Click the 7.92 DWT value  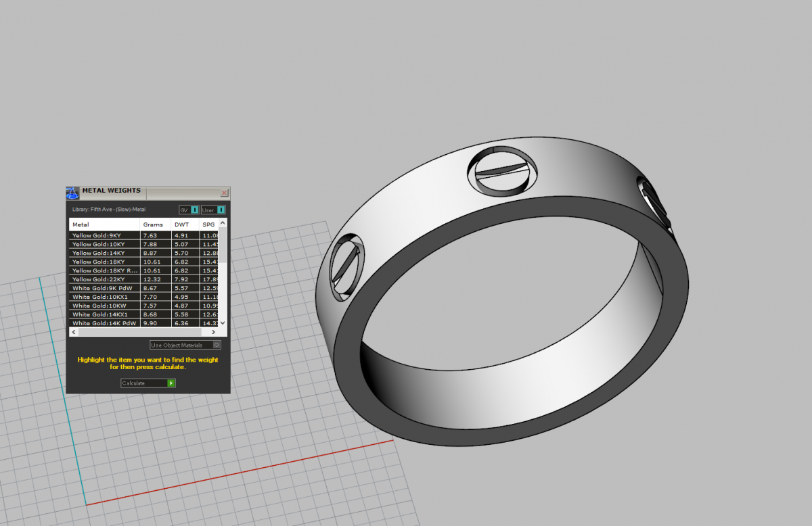(x=181, y=279)
